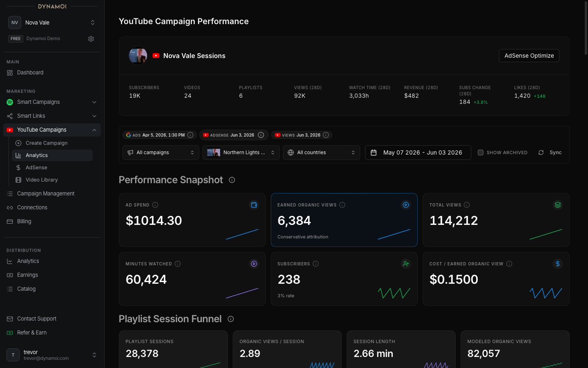Select Analytics under YouTube Campaigns

[52, 155]
